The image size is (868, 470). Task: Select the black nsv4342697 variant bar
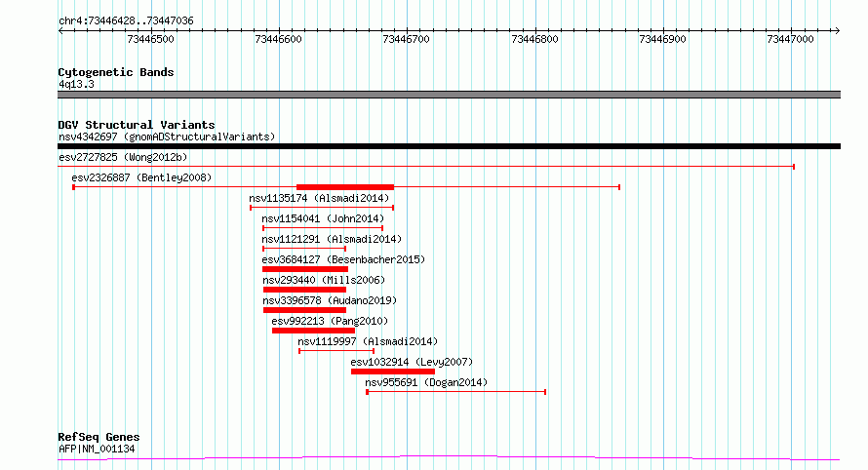449,146
